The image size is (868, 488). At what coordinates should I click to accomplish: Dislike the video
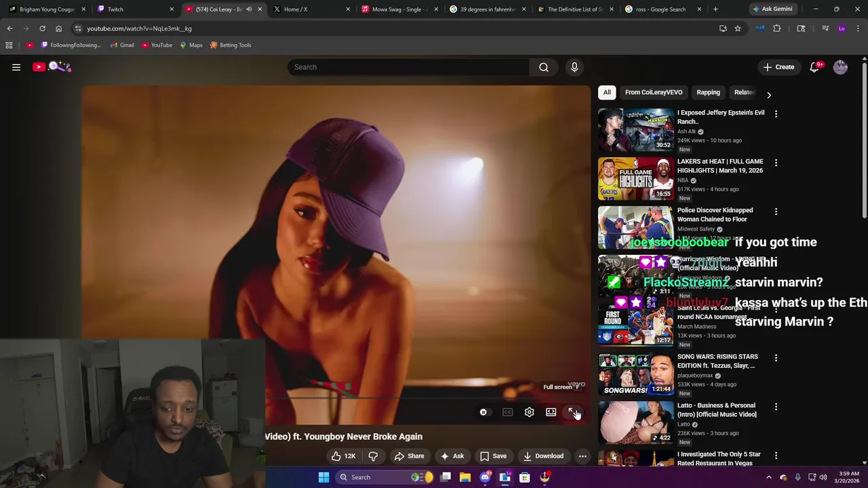pos(373,456)
